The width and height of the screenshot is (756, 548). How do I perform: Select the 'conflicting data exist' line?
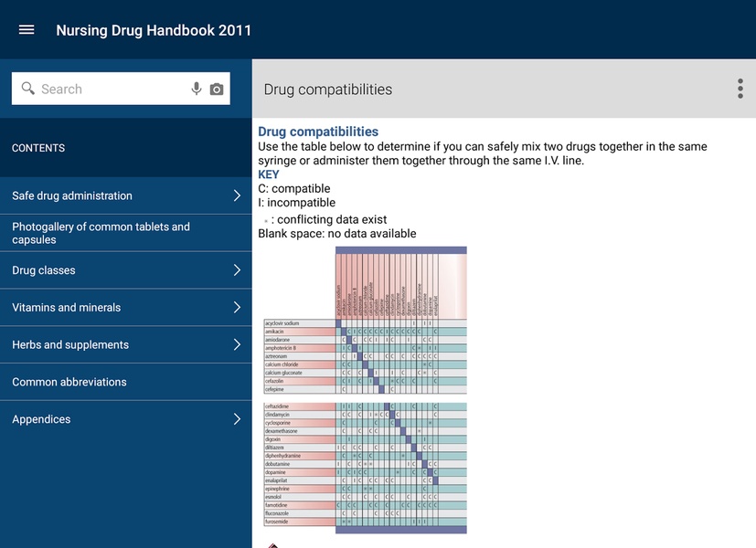[x=325, y=219]
